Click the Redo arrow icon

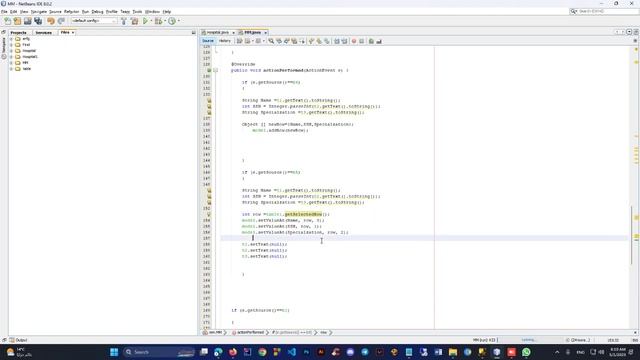pyautogui.click(x=61, y=21)
